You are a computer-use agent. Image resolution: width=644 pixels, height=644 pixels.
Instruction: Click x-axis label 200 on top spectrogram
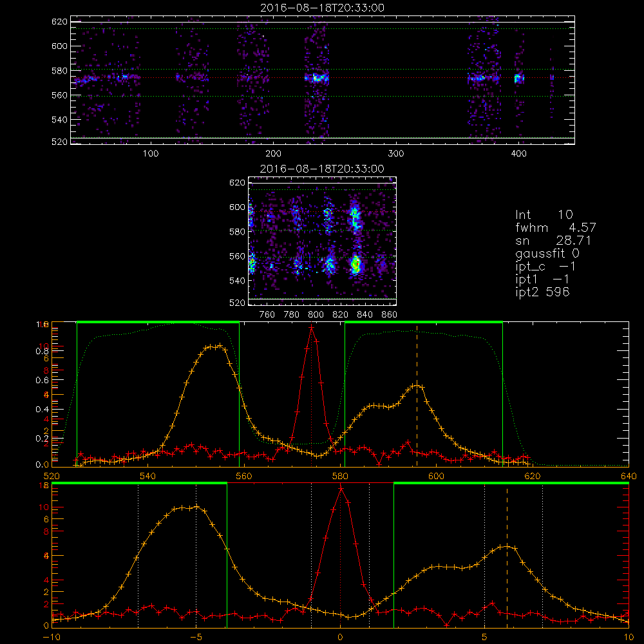coord(273,154)
